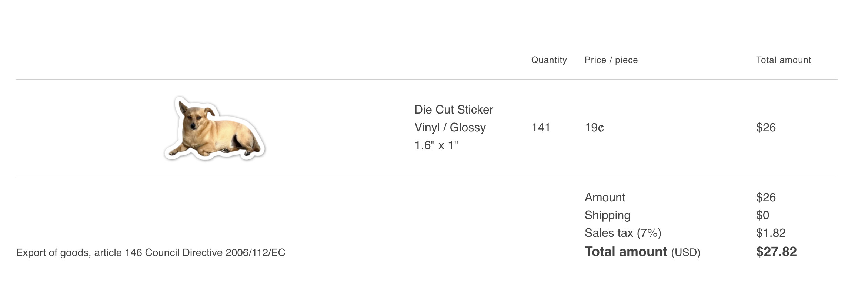The width and height of the screenshot is (868, 299).
Task: Click the dog sticker preview image
Action: pyautogui.click(x=214, y=129)
